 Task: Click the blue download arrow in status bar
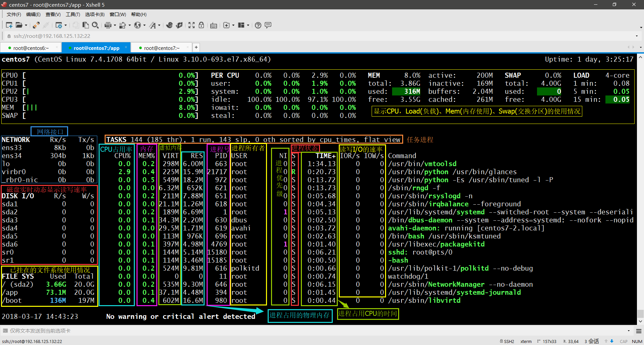(612, 341)
